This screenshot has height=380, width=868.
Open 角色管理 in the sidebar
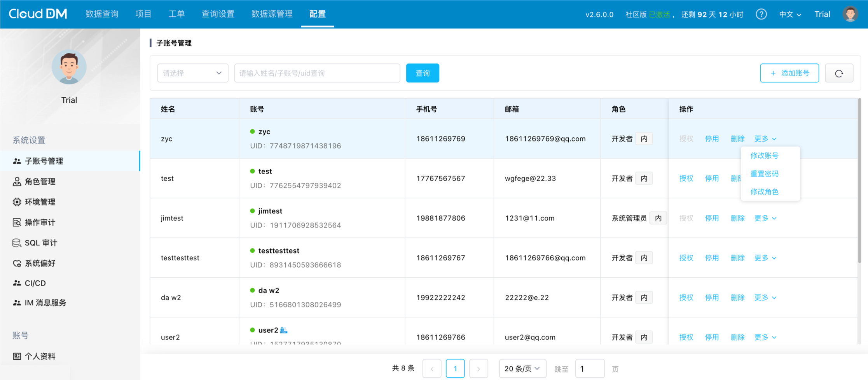(x=40, y=181)
